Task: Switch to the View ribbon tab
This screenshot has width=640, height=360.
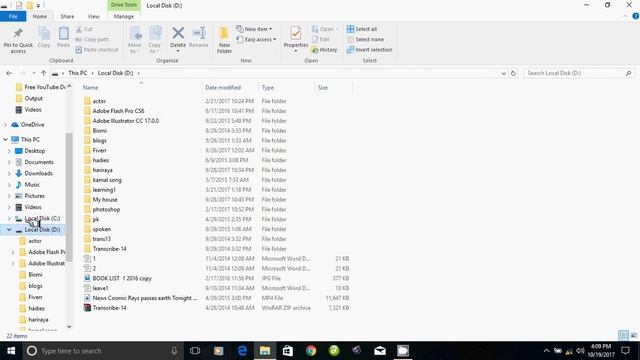Action: coord(93,16)
